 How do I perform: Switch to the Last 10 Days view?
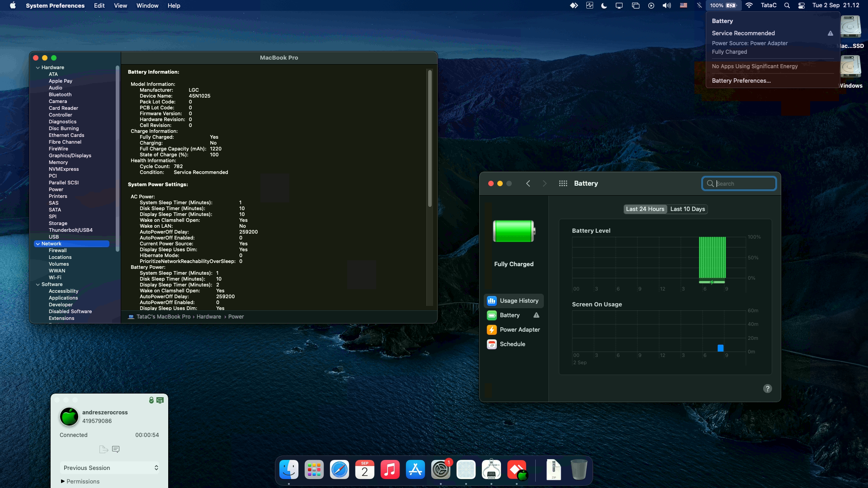[687, 209]
